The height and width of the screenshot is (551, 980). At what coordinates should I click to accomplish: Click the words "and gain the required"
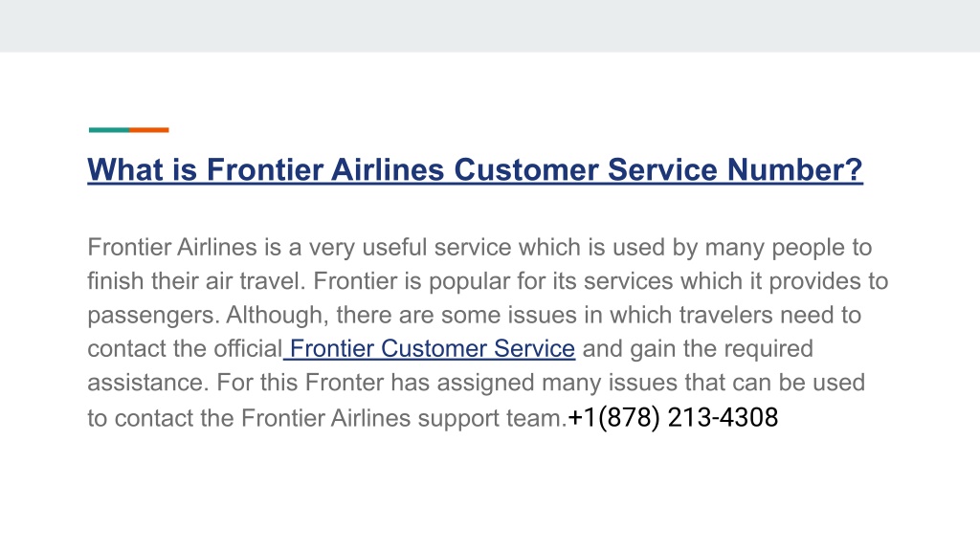(698, 348)
